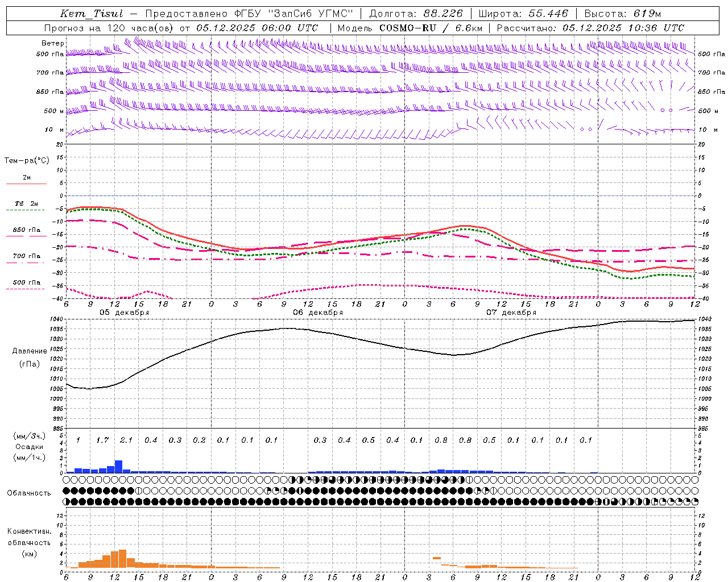The image size is (728, 582).
Task: Select the provider text ФГБУ "ЗапСиб УГМС"
Action: (x=294, y=14)
